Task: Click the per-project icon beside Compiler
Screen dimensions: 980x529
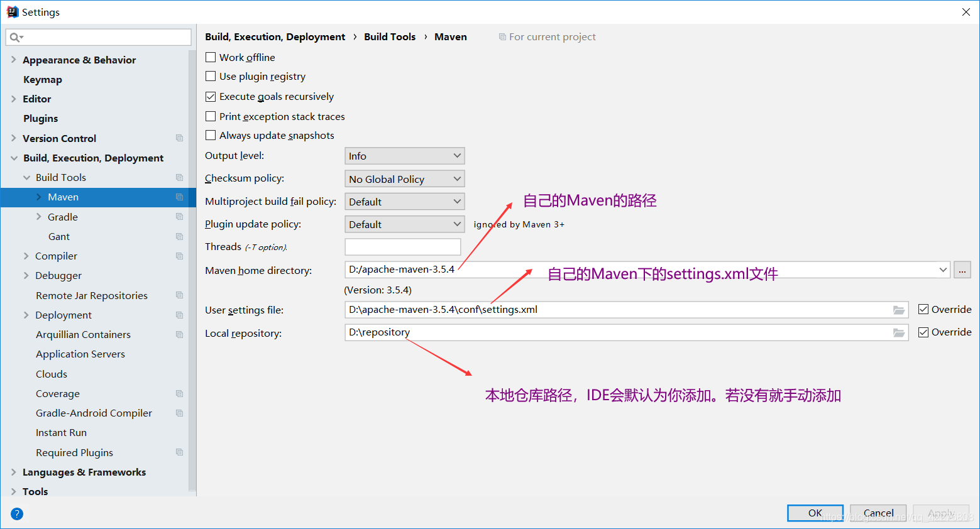Action: (180, 256)
